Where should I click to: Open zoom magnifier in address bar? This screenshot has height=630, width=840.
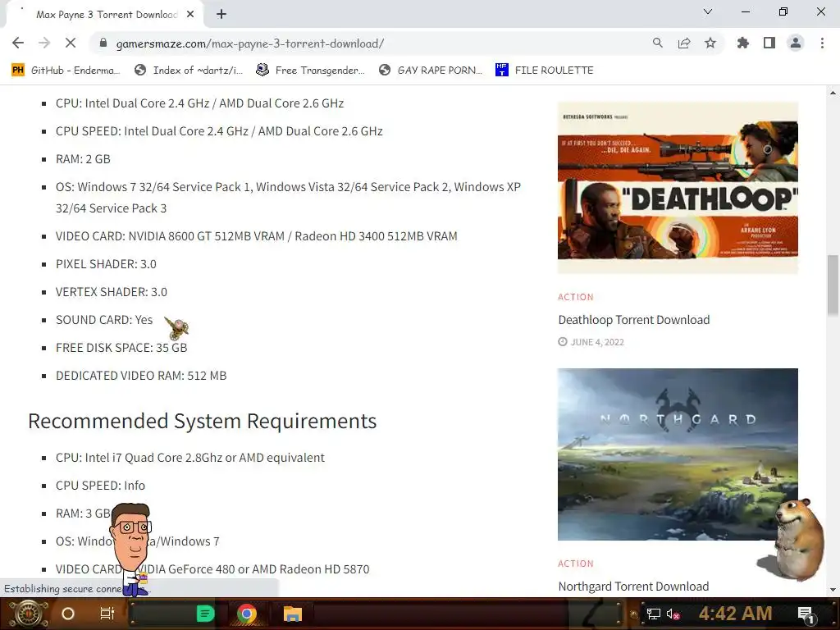click(x=657, y=43)
